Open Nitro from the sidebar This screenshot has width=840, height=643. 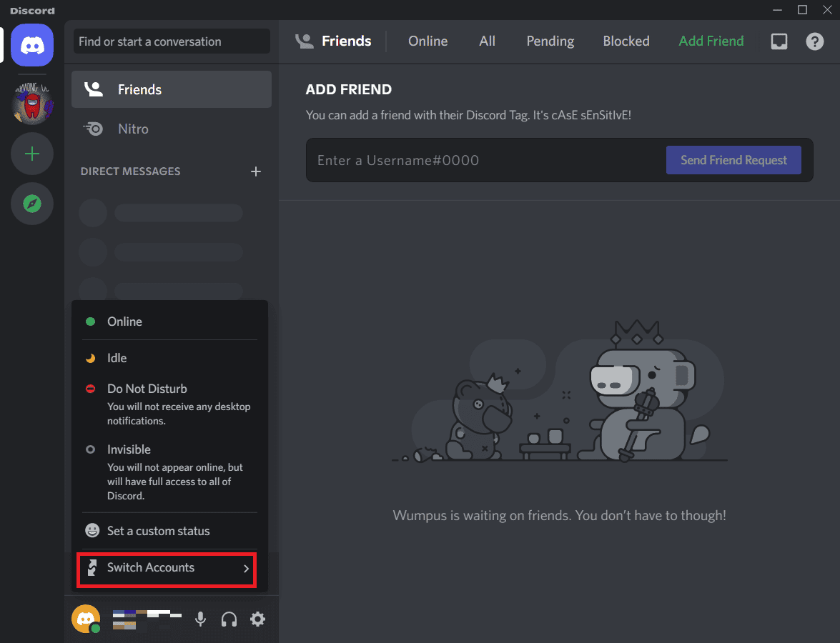172,129
